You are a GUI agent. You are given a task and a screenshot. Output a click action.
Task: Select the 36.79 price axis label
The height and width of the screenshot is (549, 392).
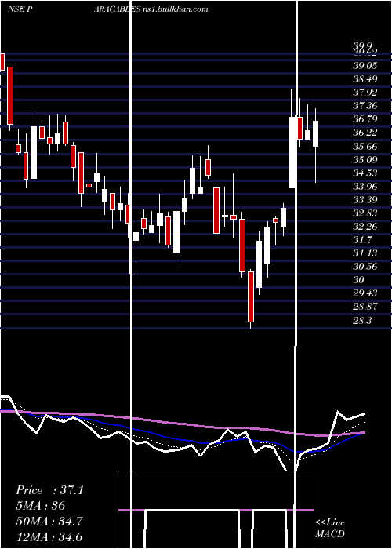pos(365,118)
